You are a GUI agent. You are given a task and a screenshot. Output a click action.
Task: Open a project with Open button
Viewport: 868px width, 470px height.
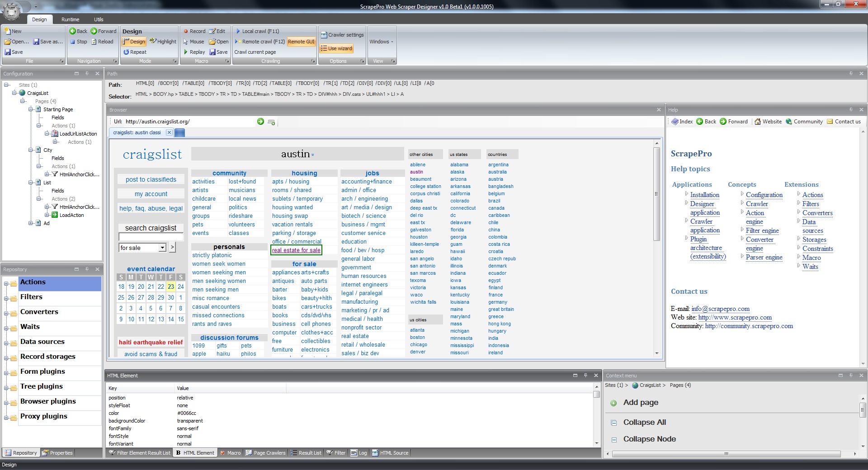coord(17,42)
